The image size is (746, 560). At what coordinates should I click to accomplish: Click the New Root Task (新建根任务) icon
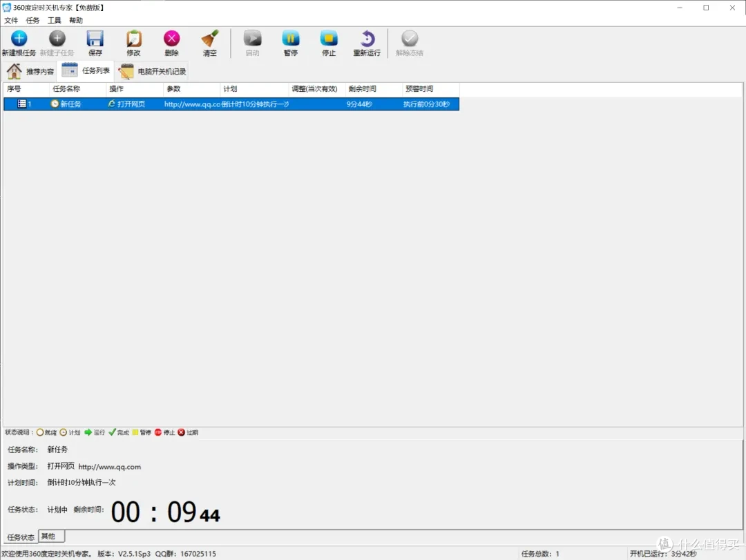[19, 39]
